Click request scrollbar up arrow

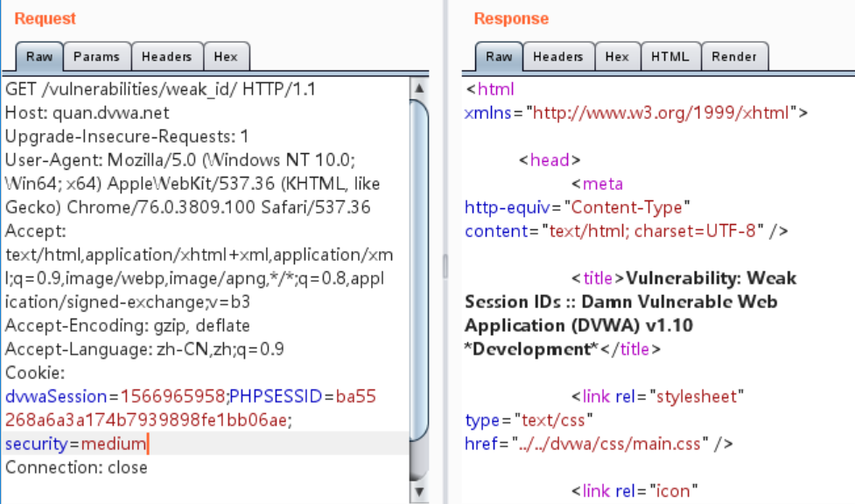click(419, 87)
